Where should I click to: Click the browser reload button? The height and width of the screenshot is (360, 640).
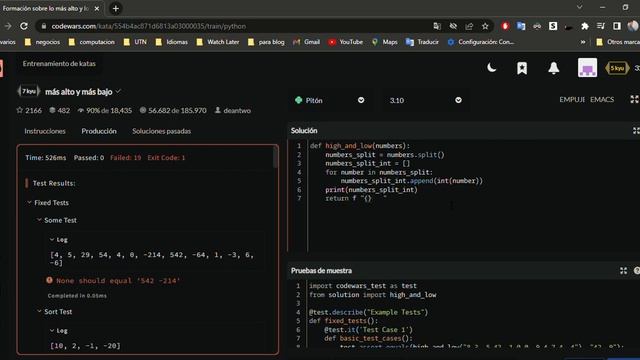(x=24, y=26)
